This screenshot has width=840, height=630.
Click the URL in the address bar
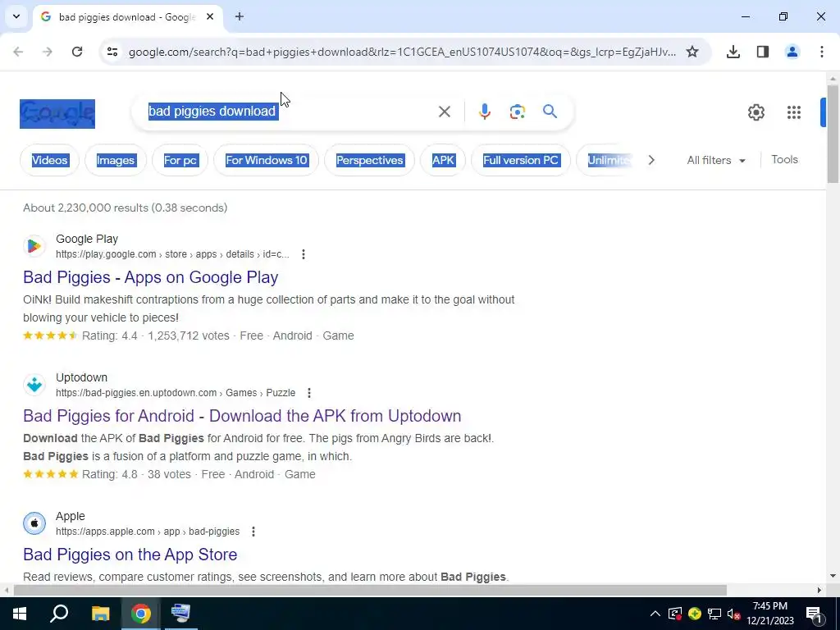pos(402,52)
